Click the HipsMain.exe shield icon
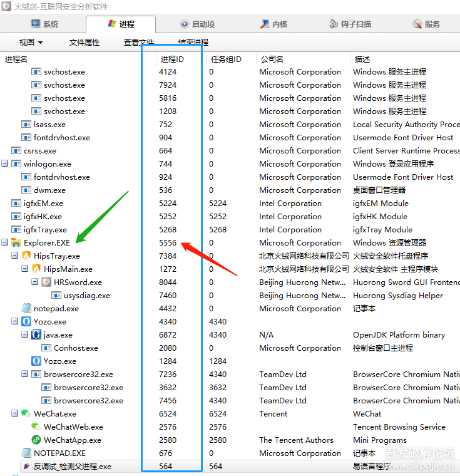The width and height of the screenshot is (460, 476). 36,269
